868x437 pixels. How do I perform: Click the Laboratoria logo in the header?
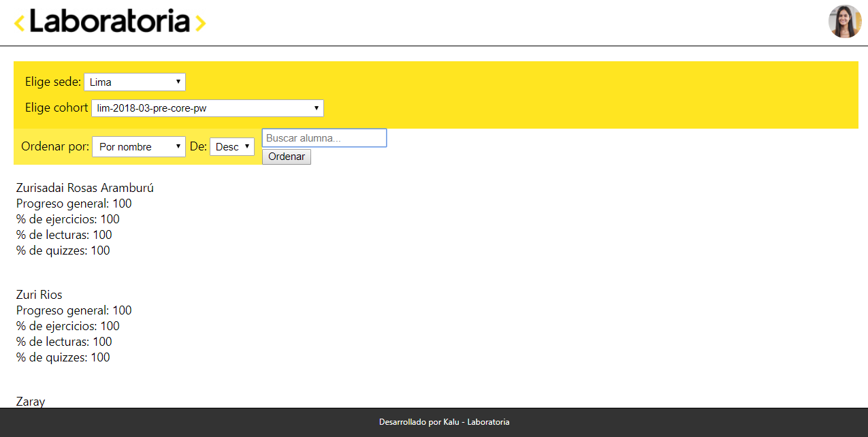tap(110, 22)
